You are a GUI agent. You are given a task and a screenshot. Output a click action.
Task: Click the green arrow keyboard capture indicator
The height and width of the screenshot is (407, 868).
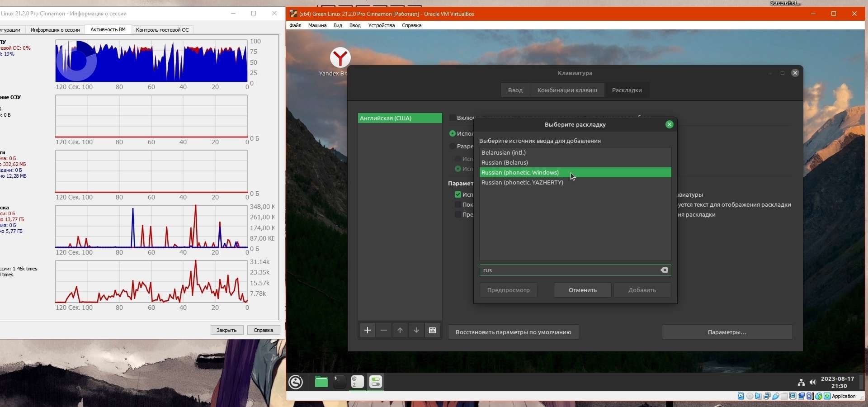point(827,396)
